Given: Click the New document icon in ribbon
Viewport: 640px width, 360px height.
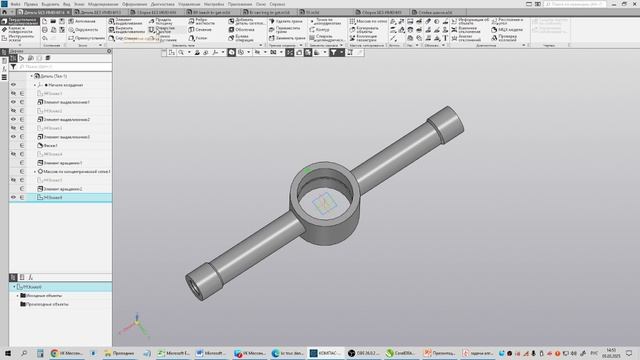Looking at the screenshot, I should [x=45, y=21].
